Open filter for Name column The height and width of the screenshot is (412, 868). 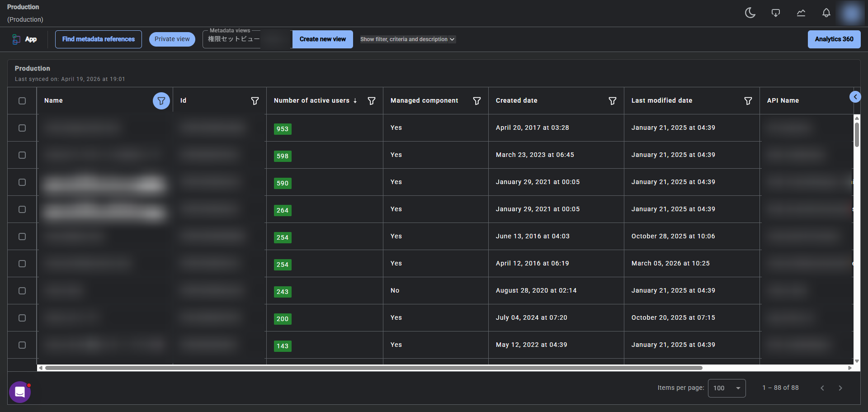pos(161,101)
